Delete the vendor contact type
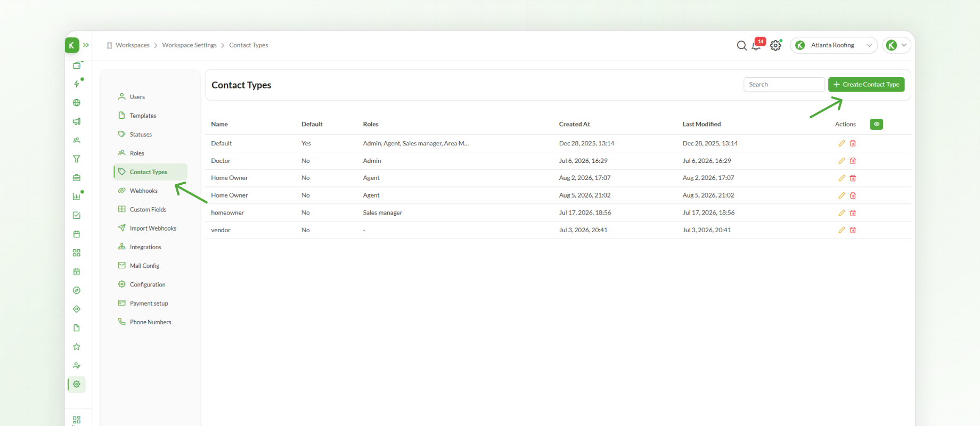The image size is (980, 426). click(x=853, y=230)
